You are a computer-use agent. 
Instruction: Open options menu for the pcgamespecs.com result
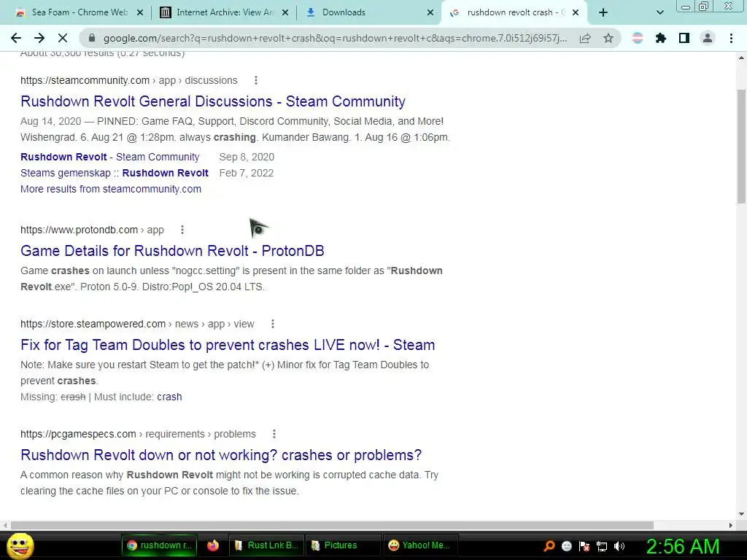tap(274, 434)
